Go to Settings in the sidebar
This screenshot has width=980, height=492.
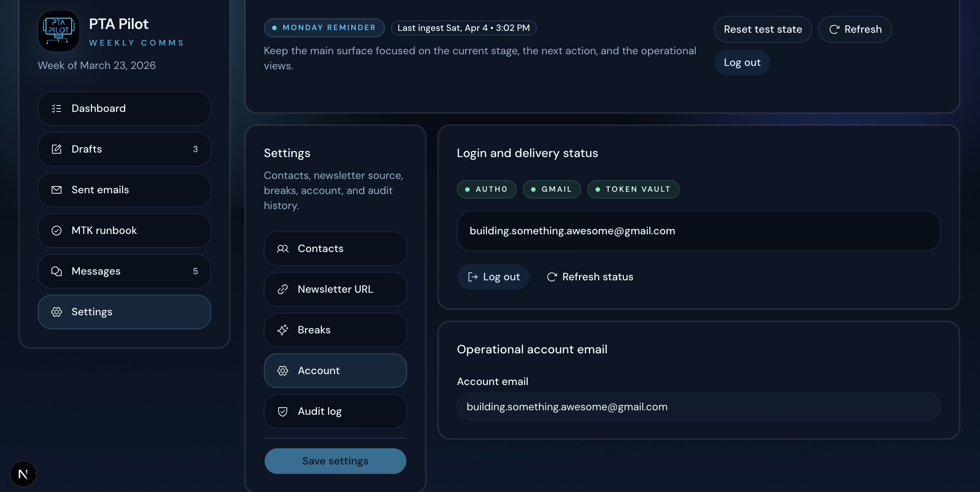(x=124, y=312)
